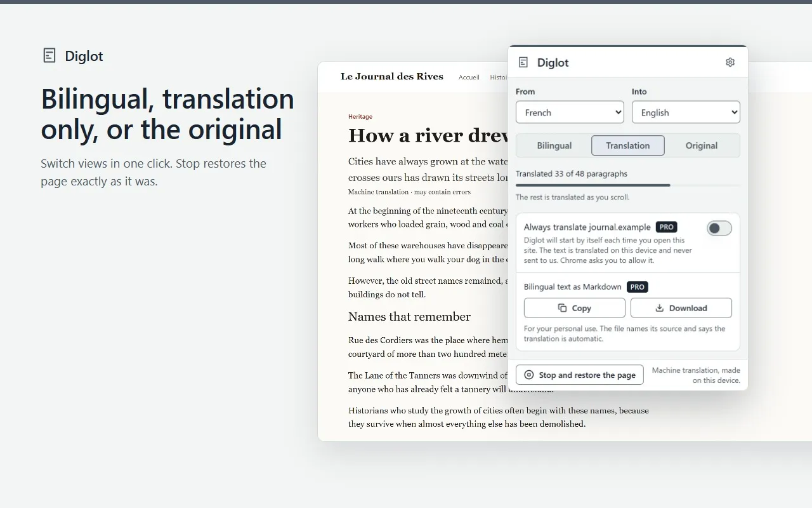This screenshot has height=508, width=812.
Task: Open the From language dropdown showing French
Action: (x=570, y=112)
